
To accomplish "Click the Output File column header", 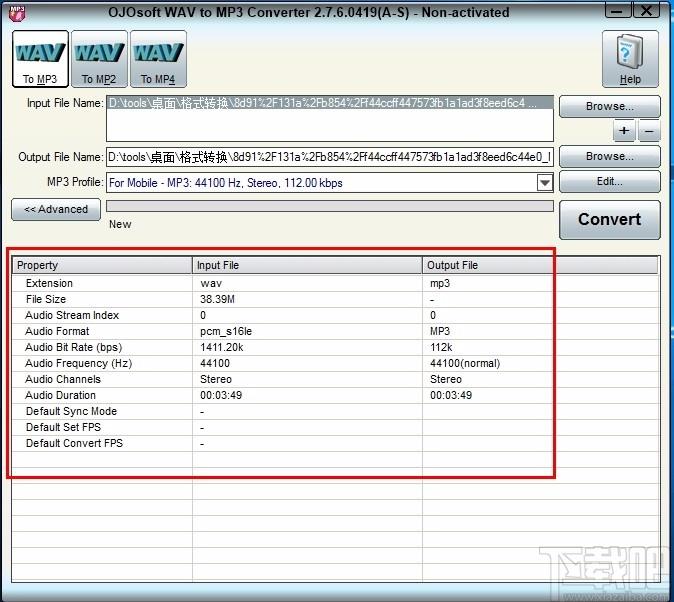I will [x=540, y=265].
